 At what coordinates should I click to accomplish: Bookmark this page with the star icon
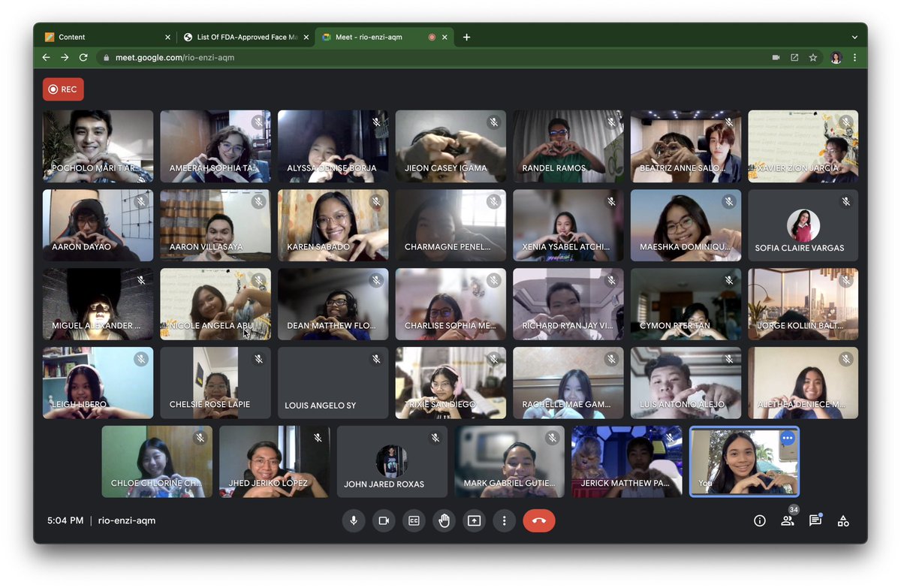point(813,57)
